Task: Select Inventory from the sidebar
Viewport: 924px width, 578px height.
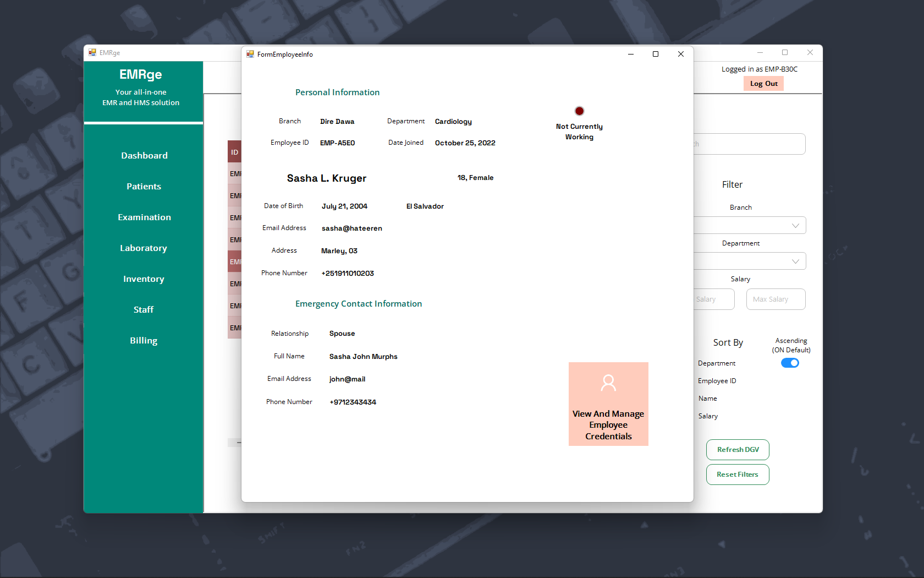Action: click(x=144, y=279)
